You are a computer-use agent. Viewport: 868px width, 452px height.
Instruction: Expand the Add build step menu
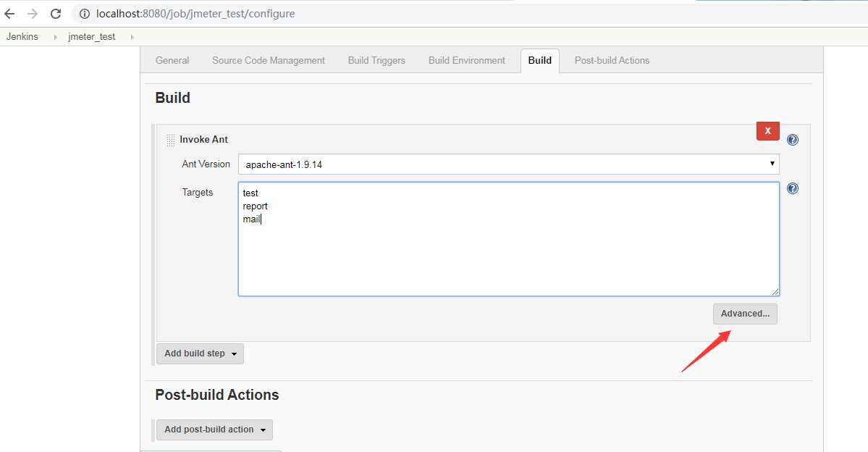pos(200,353)
